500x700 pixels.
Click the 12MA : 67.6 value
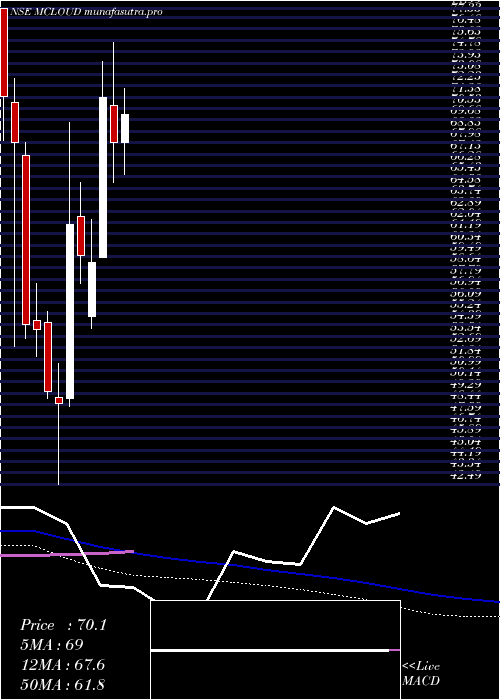(62, 665)
